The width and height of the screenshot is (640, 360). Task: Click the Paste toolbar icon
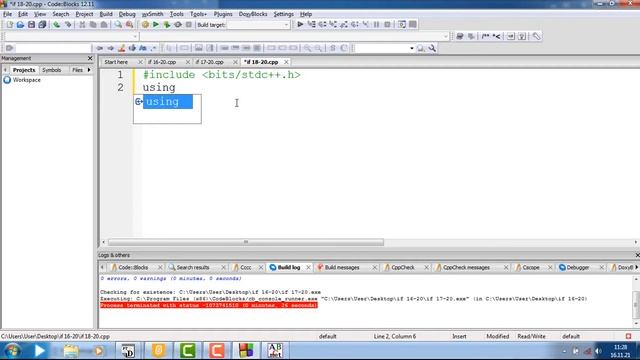104,24
